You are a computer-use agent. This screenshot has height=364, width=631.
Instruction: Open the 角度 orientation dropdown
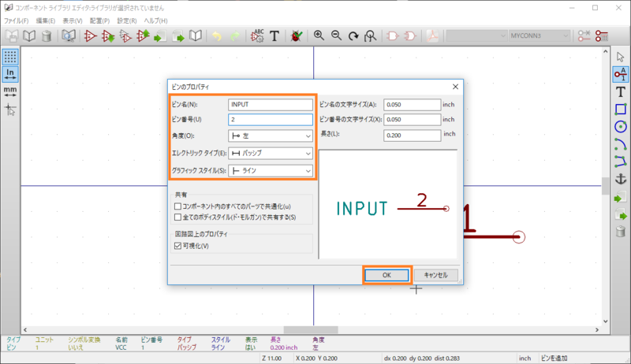tap(271, 136)
